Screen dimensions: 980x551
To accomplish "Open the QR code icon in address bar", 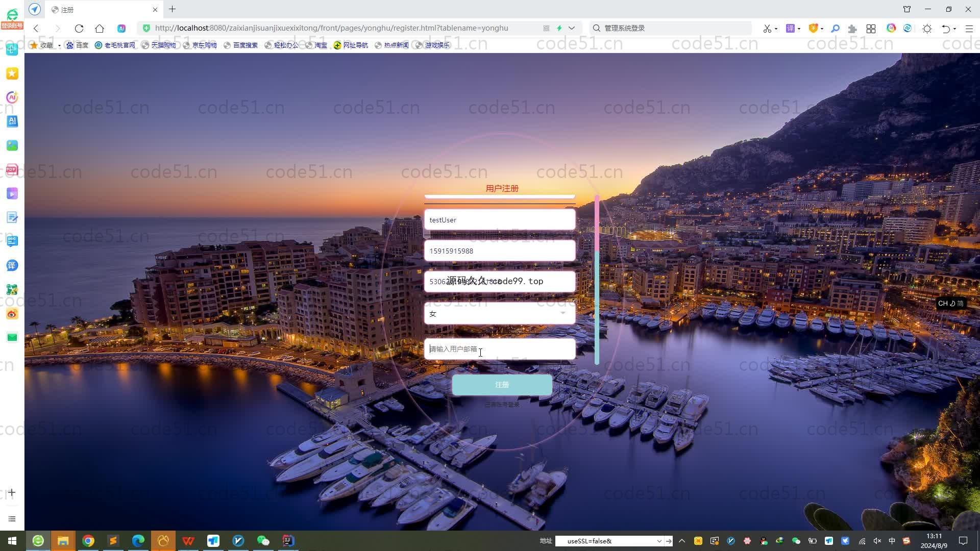I will tap(546, 28).
